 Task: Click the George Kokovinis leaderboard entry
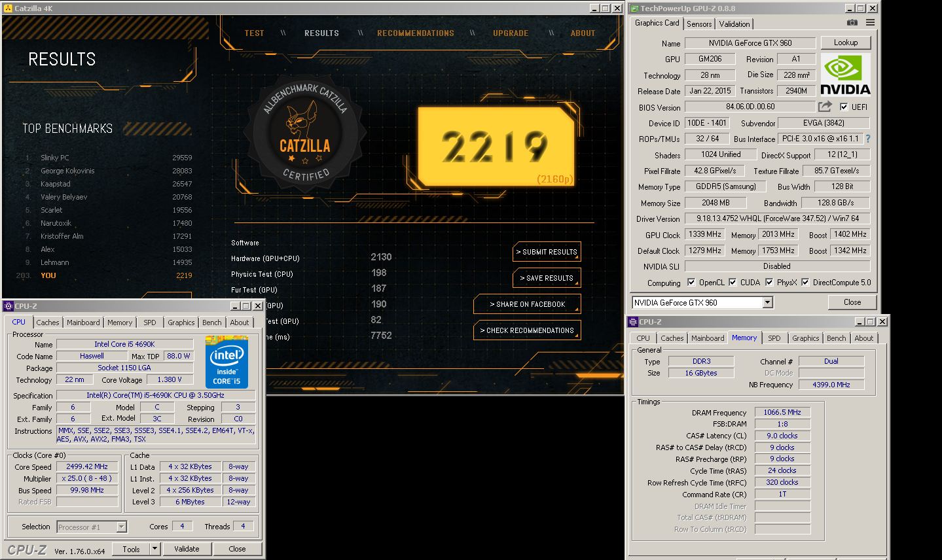[108, 171]
